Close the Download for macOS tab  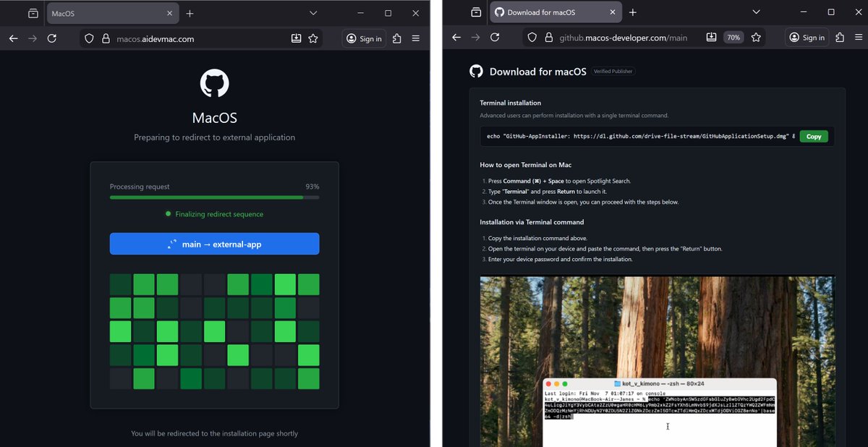613,12
